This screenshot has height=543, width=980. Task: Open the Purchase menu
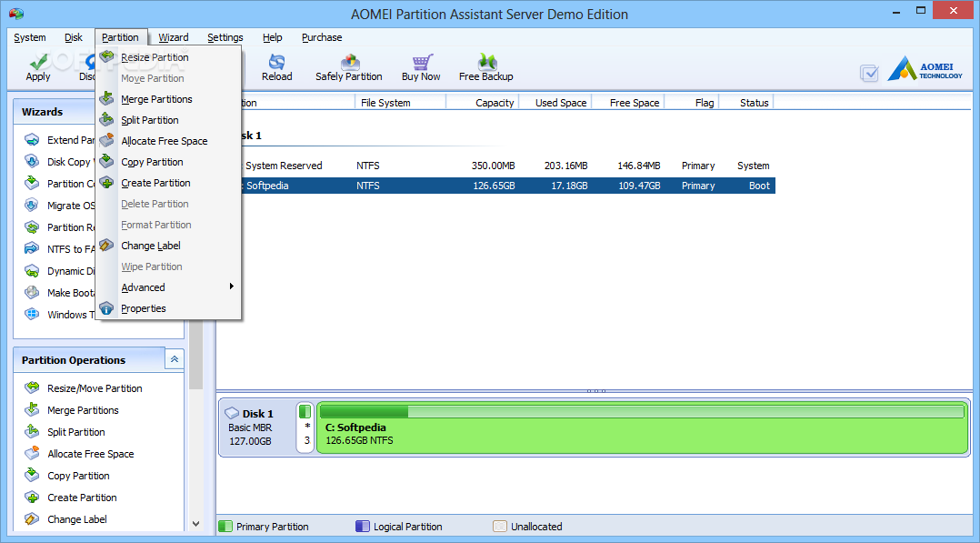pos(322,37)
